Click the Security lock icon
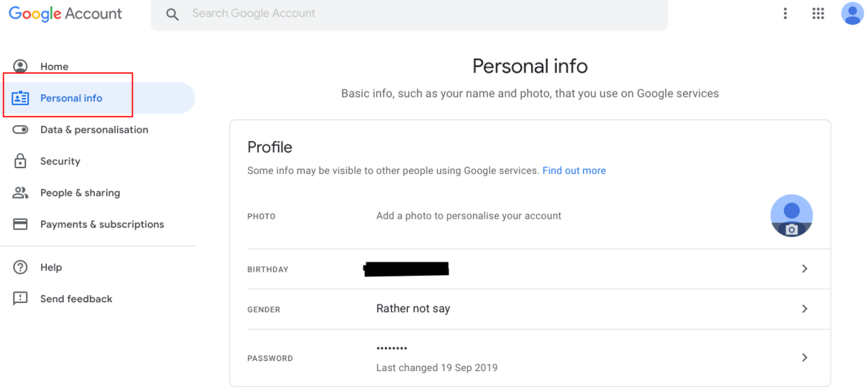This screenshot has height=392, width=868. [x=21, y=161]
